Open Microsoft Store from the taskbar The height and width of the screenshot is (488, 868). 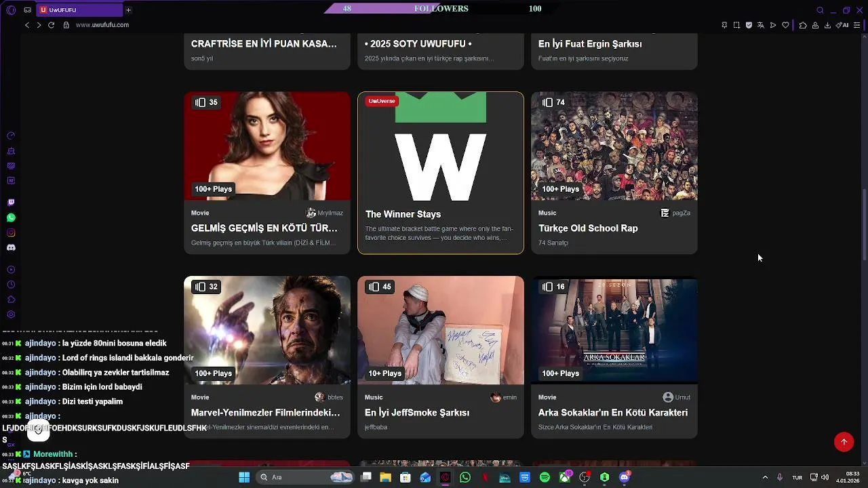[406, 477]
